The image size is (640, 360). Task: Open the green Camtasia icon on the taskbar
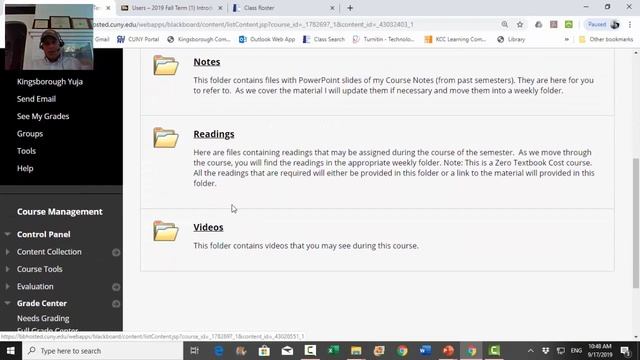[494, 351]
